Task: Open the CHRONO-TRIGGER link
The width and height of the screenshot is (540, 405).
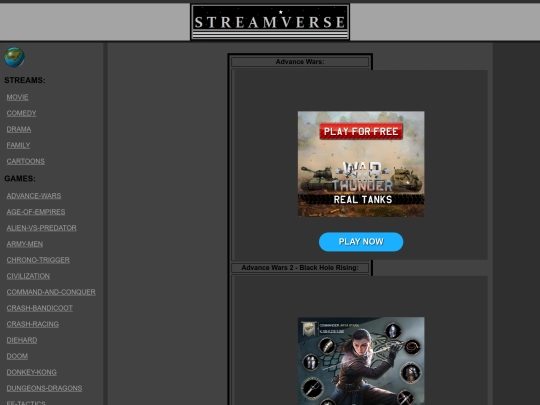Action: (38, 260)
